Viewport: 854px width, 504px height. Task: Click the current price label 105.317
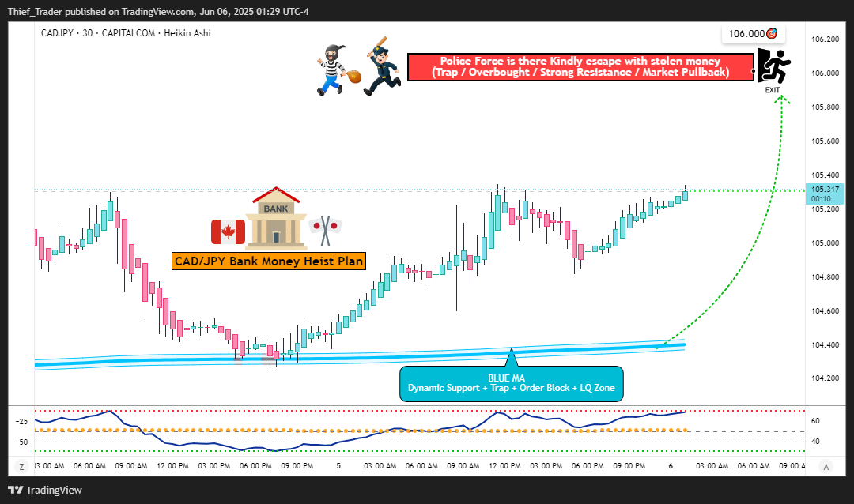point(825,194)
